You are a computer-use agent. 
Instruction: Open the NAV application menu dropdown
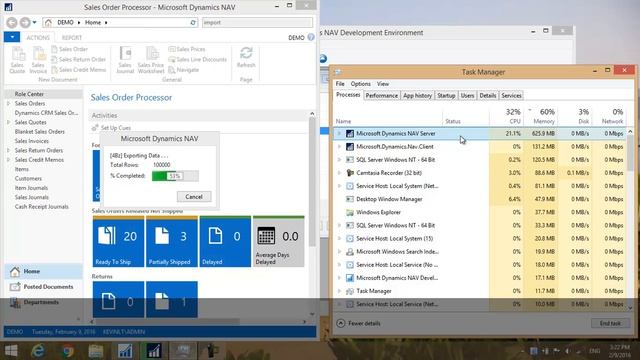[x=12, y=37]
